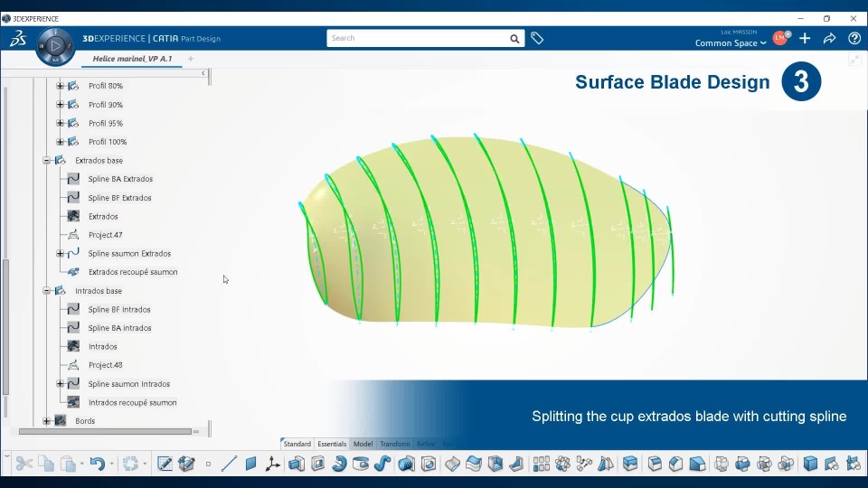The image size is (868, 488).
Task: Select the Rectangular Pattern tool
Action: [542, 464]
